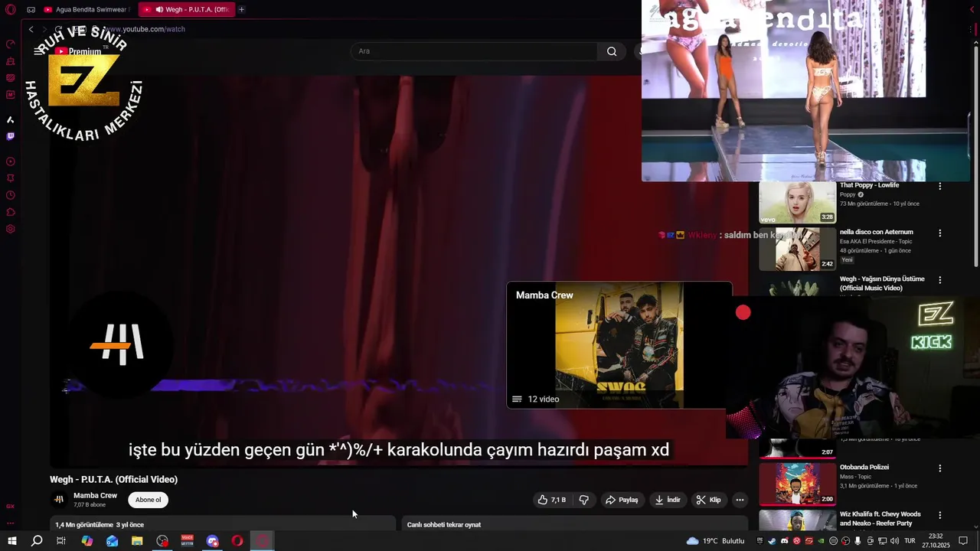980x551 pixels.
Task: Switch keyboard language TUR indicator
Action: (910, 541)
